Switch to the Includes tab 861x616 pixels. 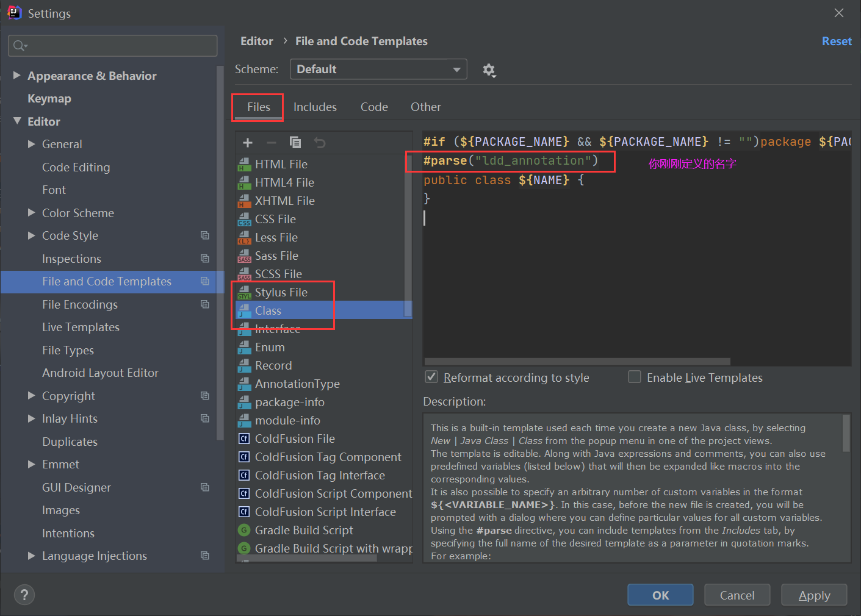click(x=315, y=107)
